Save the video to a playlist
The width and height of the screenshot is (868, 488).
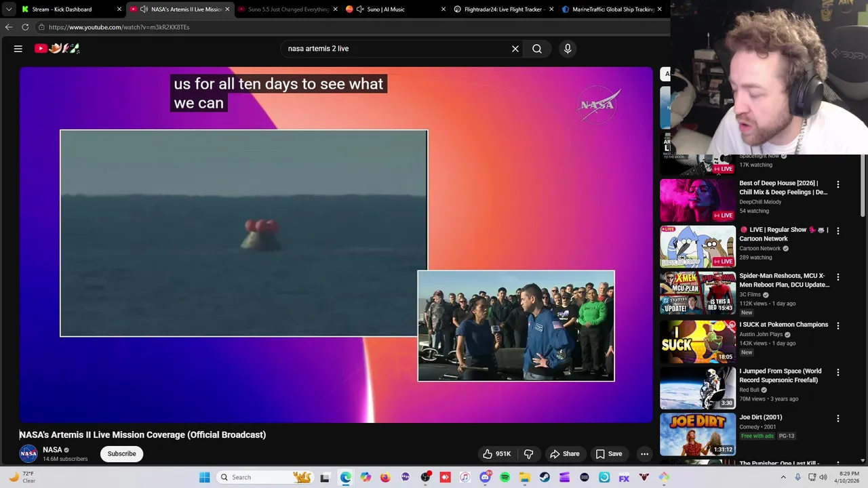608,454
